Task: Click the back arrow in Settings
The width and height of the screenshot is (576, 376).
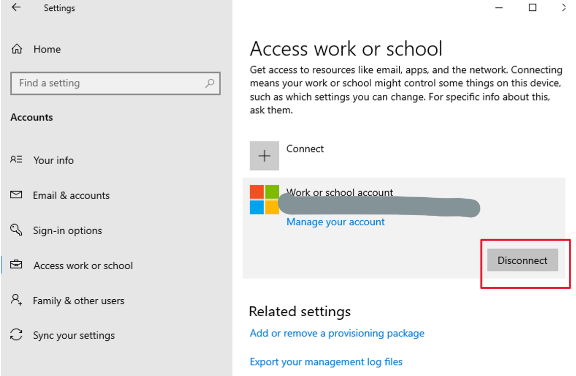Action: (16, 7)
